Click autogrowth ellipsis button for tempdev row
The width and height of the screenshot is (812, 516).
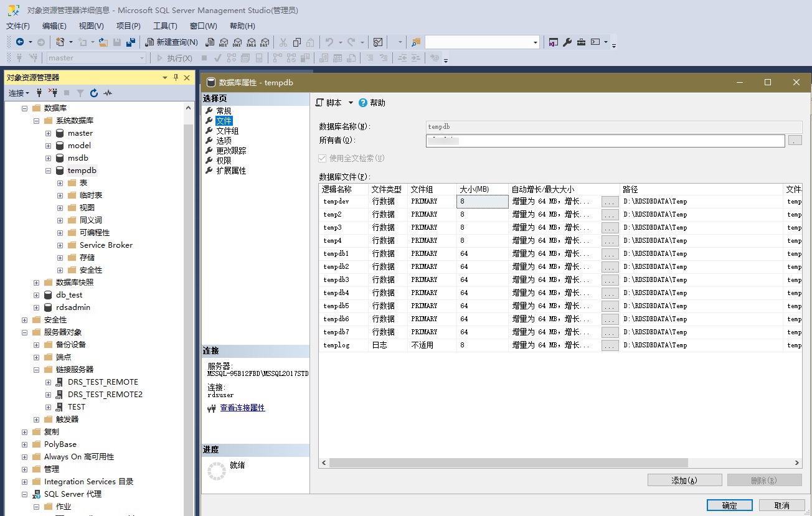point(610,202)
